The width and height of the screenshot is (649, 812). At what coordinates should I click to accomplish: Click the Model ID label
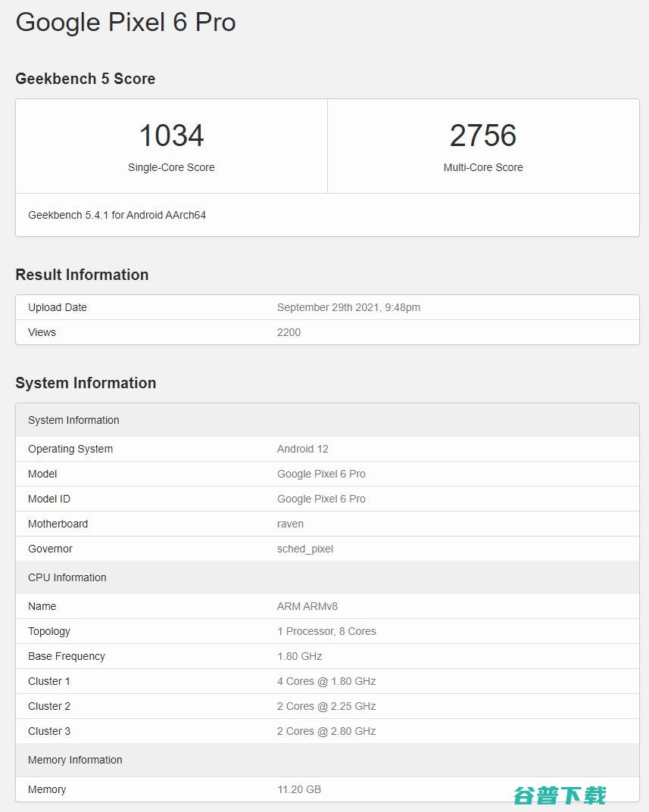49,499
